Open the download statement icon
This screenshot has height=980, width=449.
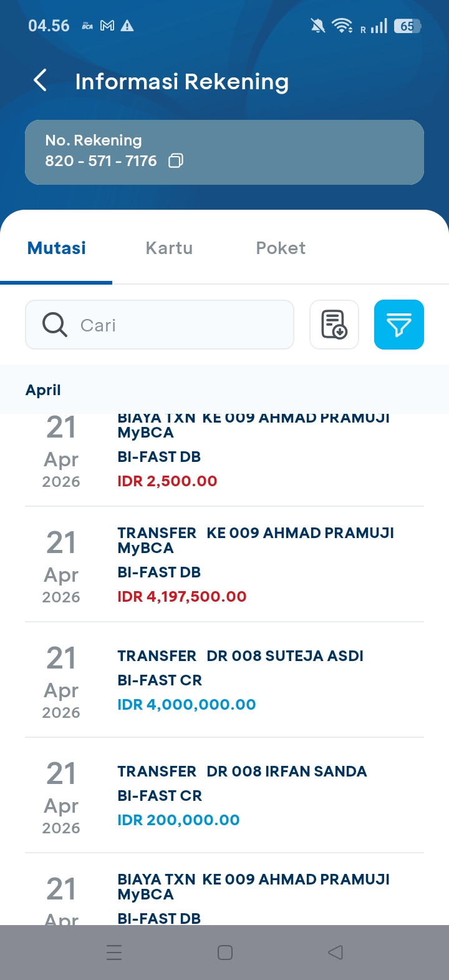[334, 325]
